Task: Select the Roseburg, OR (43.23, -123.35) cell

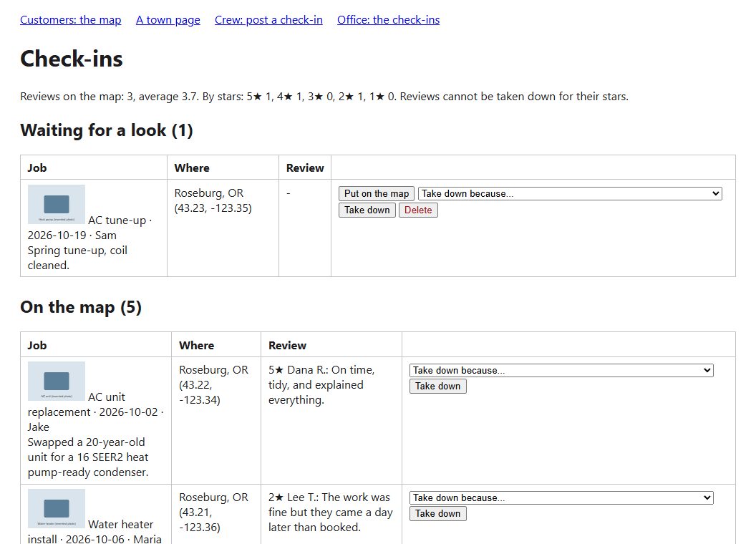Action: tap(223, 228)
